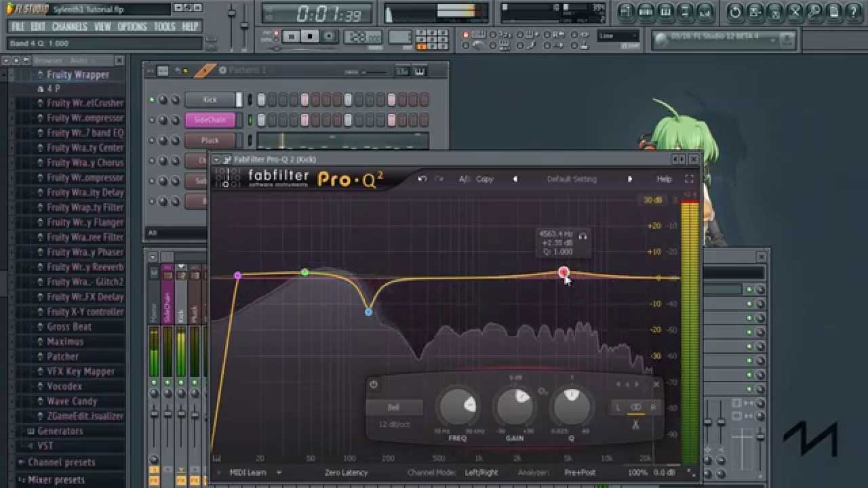The height and width of the screenshot is (488, 868).
Task: Go to the previous Pro-Q 2 preset
Action: [x=515, y=179]
